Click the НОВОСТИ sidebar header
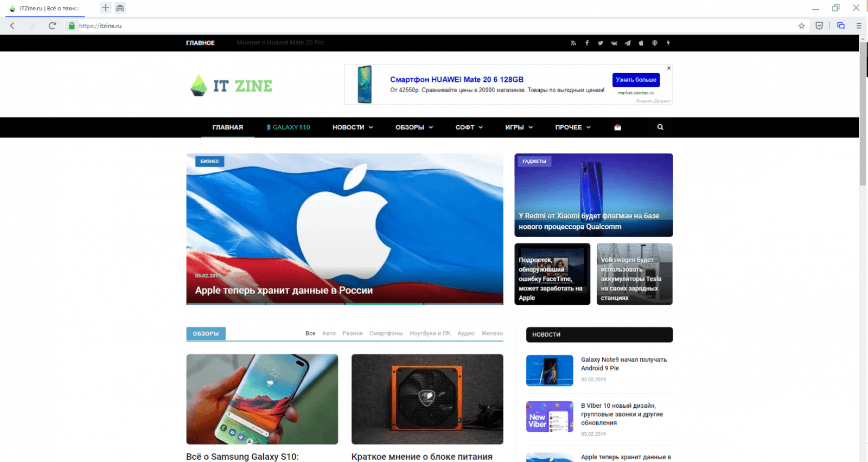The width and height of the screenshot is (868, 462). 599,335
